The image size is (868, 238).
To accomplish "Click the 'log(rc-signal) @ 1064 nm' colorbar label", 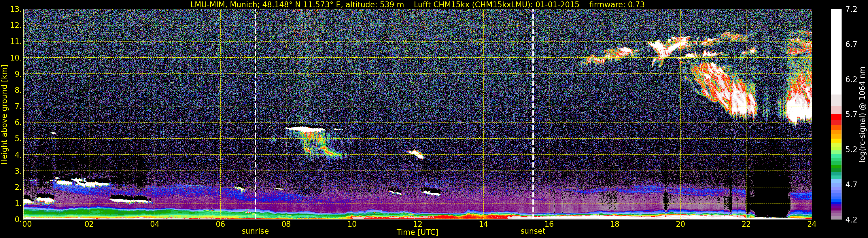I will pos(862,114).
